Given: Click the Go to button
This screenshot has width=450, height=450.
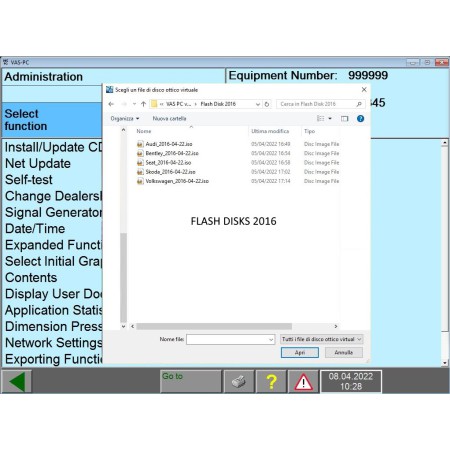Looking at the screenshot, I should click(x=191, y=381).
